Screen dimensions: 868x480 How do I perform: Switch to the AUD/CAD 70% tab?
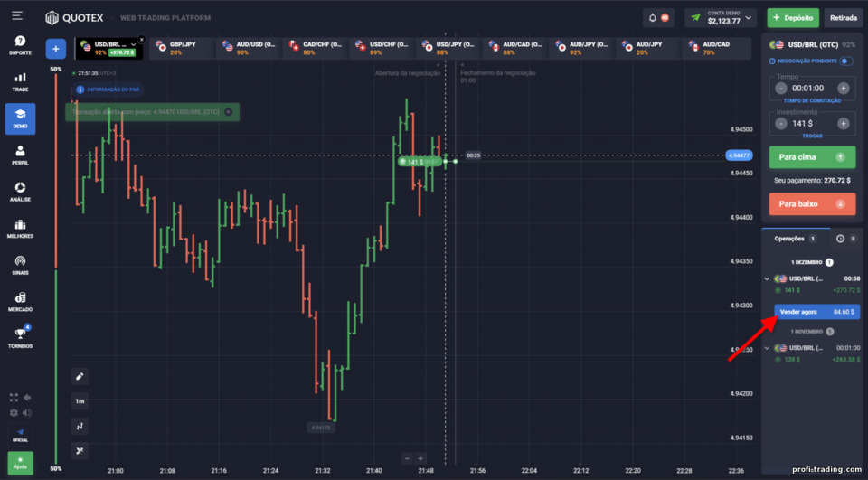[715, 48]
